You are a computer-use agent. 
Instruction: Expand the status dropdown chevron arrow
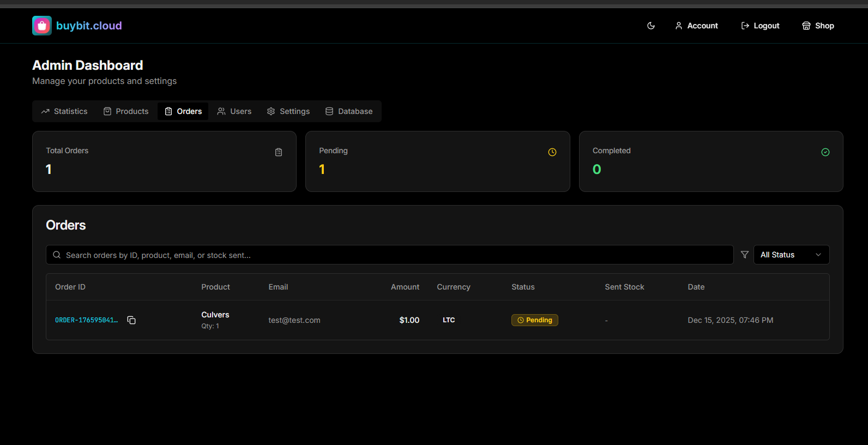(818, 255)
